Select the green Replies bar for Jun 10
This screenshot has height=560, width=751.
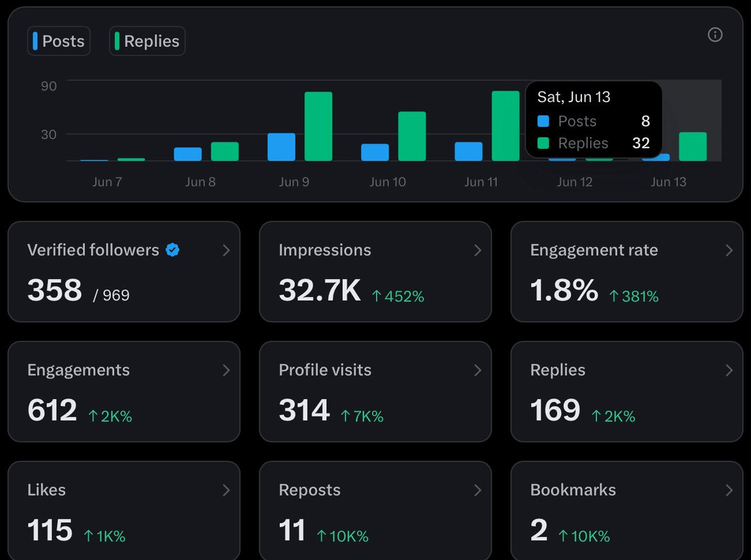[x=412, y=136]
